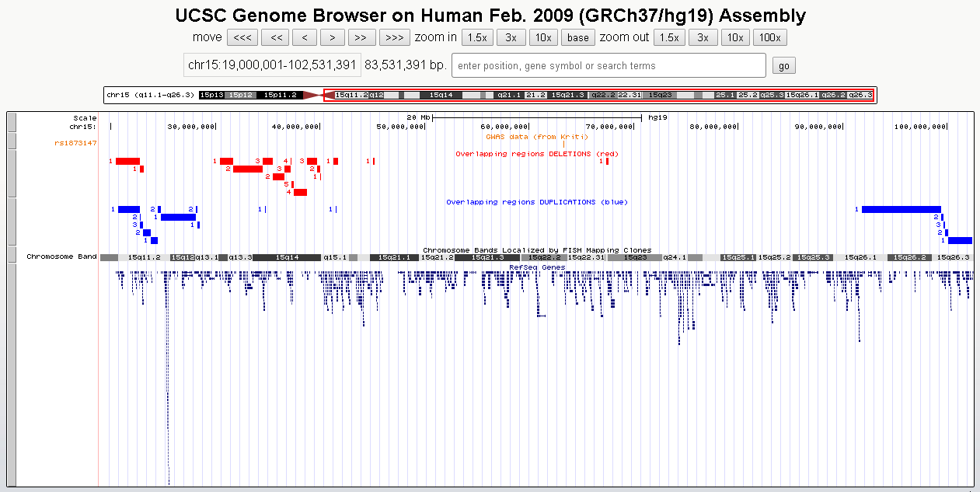
Task: Focus the position or gene search field
Action: point(609,66)
